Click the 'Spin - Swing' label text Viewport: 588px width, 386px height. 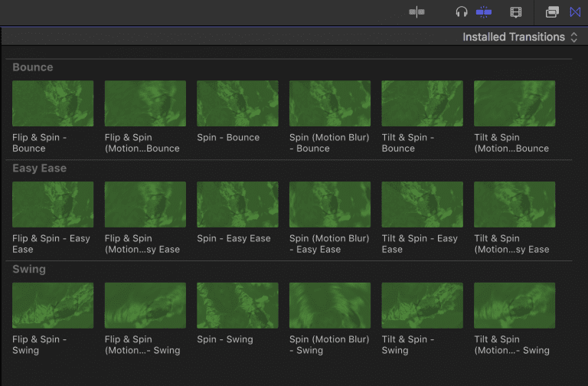[225, 339]
